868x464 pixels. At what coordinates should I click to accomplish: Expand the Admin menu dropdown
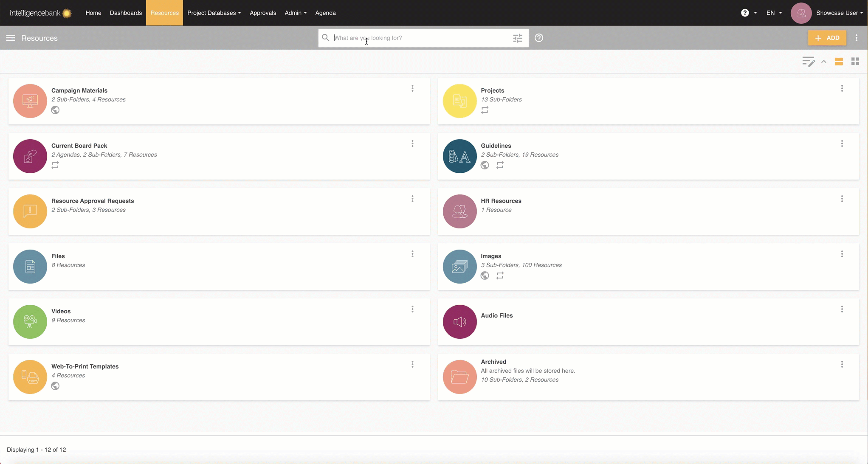295,13
